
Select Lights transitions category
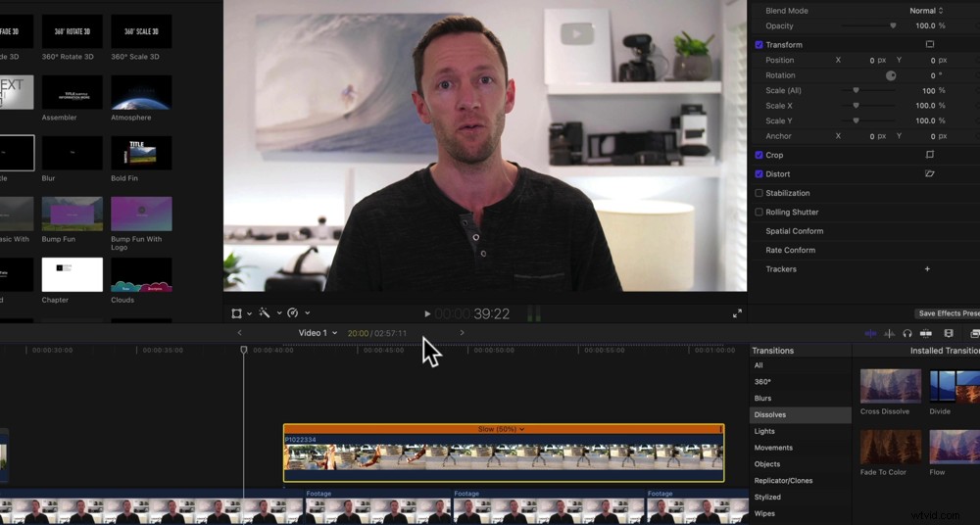click(x=800, y=431)
